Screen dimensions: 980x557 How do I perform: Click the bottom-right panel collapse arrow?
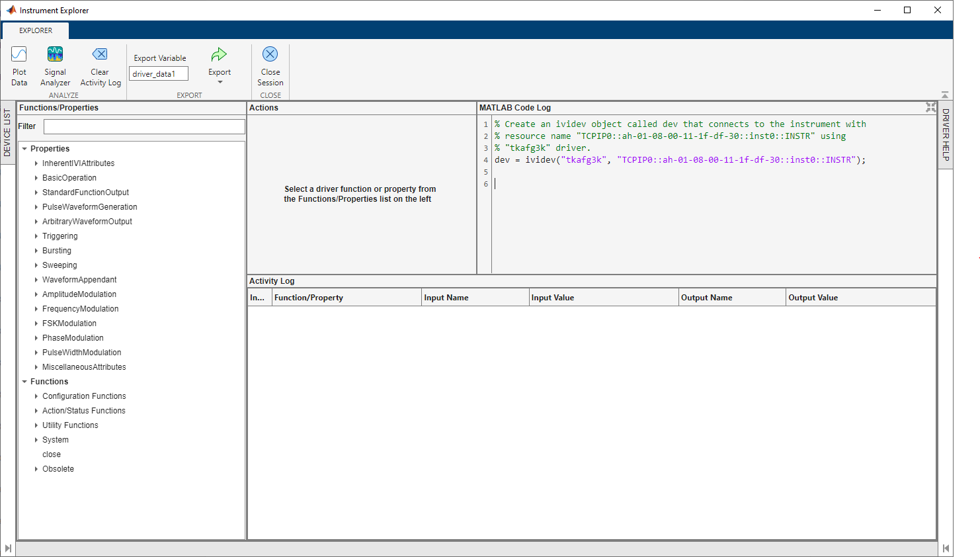946,548
